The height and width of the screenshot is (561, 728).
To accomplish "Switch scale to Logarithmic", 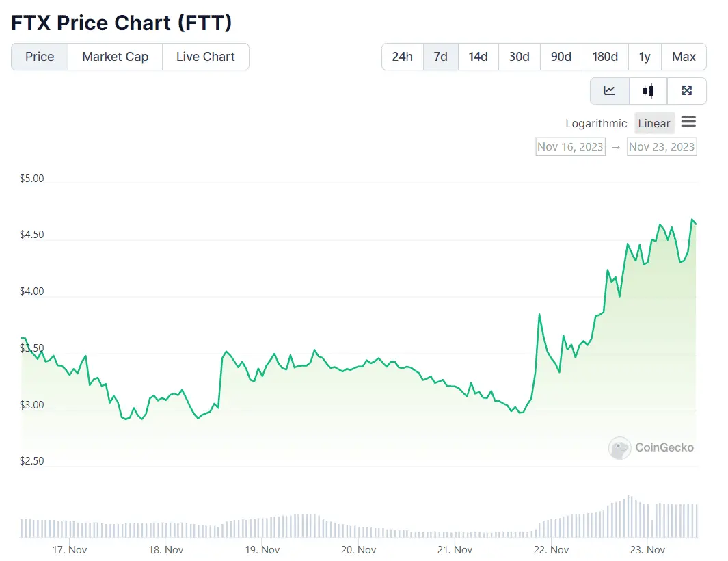I will pyautogui.click(x=596, y=123).
